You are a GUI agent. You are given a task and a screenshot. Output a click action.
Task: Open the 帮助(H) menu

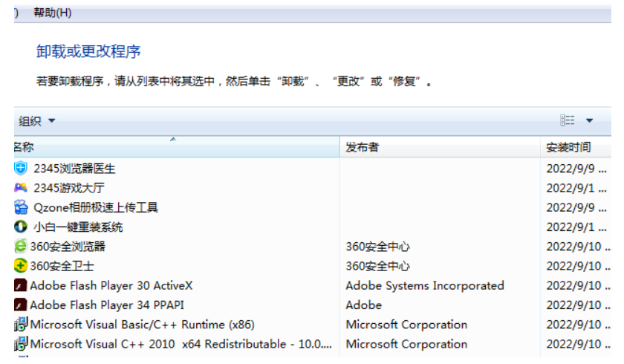tap(53, 13)
